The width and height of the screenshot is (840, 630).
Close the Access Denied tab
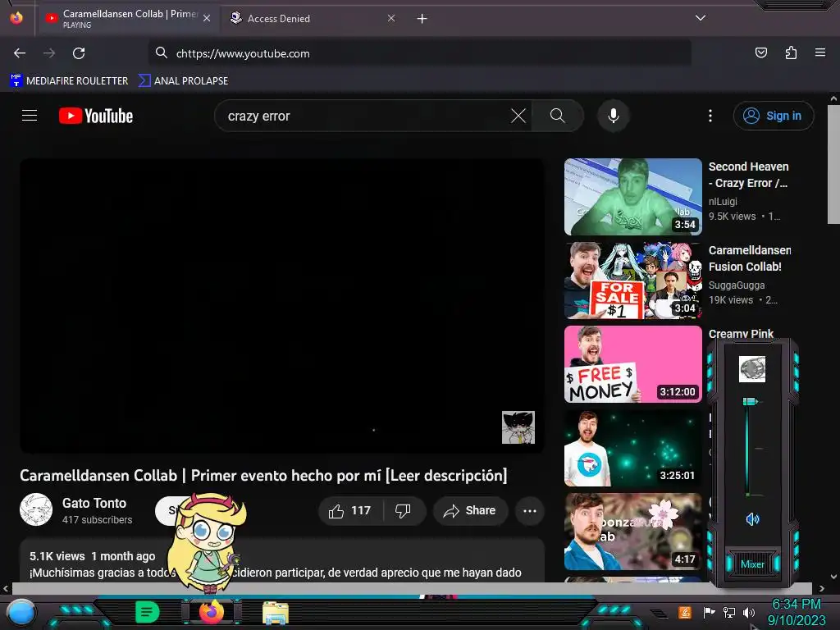pos(391,18)
